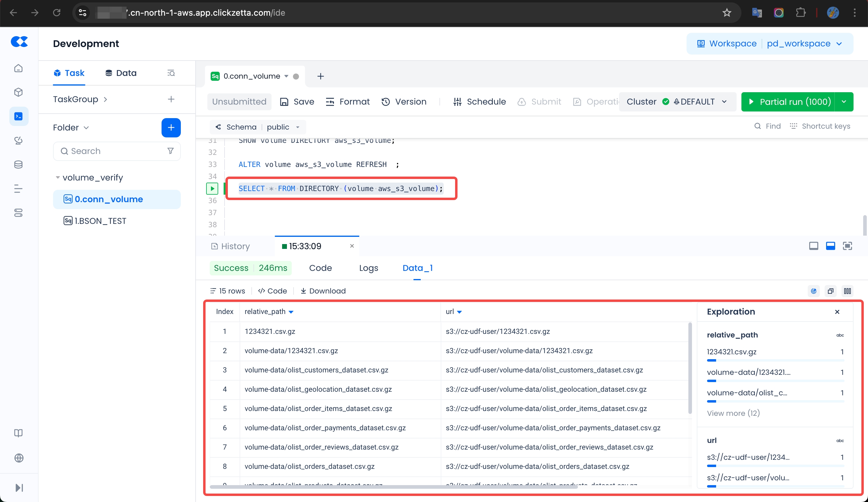Click the filter icon in the Search box
868x502 pixels.
[x=170, y=151]
